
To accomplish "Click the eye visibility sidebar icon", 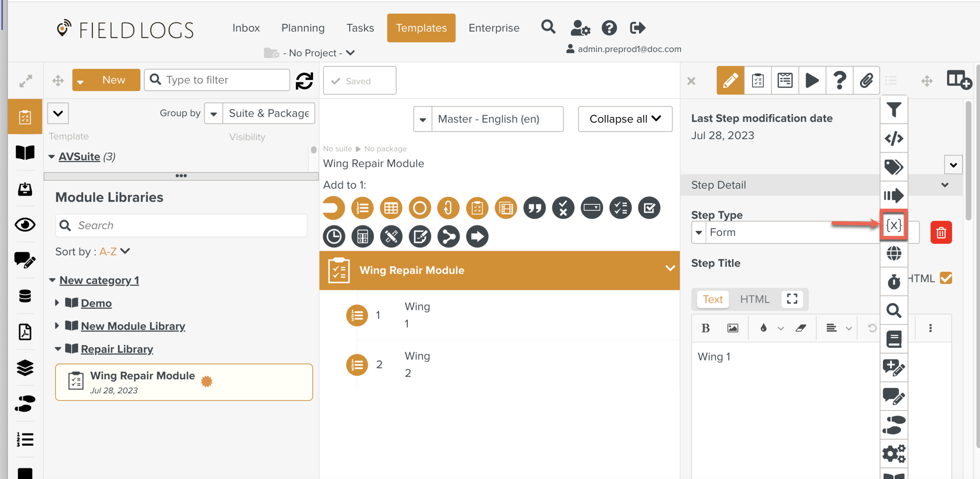I will click(x=25, y=224).
